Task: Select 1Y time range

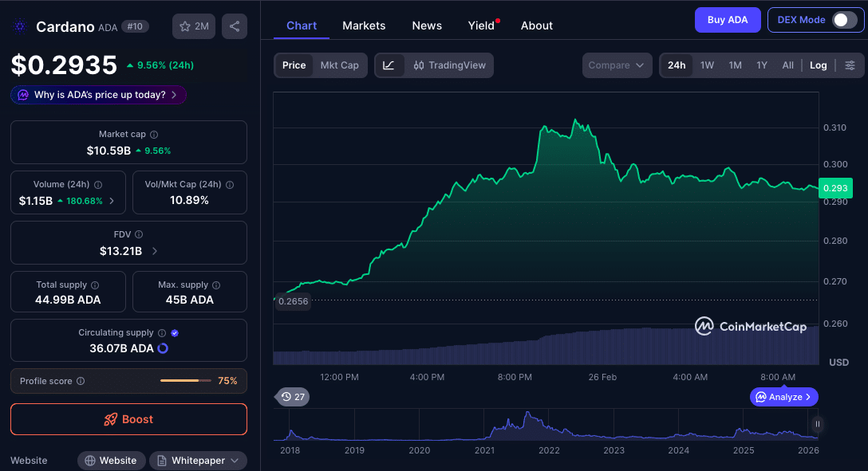Action: [762, 65]
